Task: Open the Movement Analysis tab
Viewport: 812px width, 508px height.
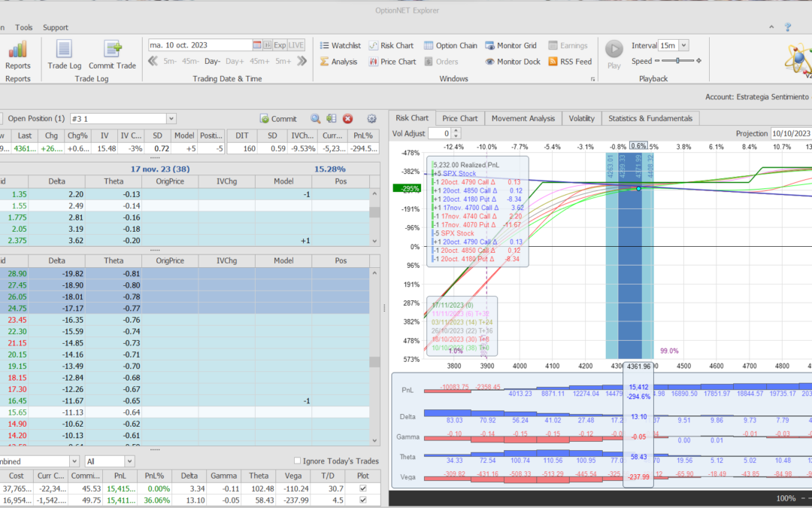Action: coord(523,118)
